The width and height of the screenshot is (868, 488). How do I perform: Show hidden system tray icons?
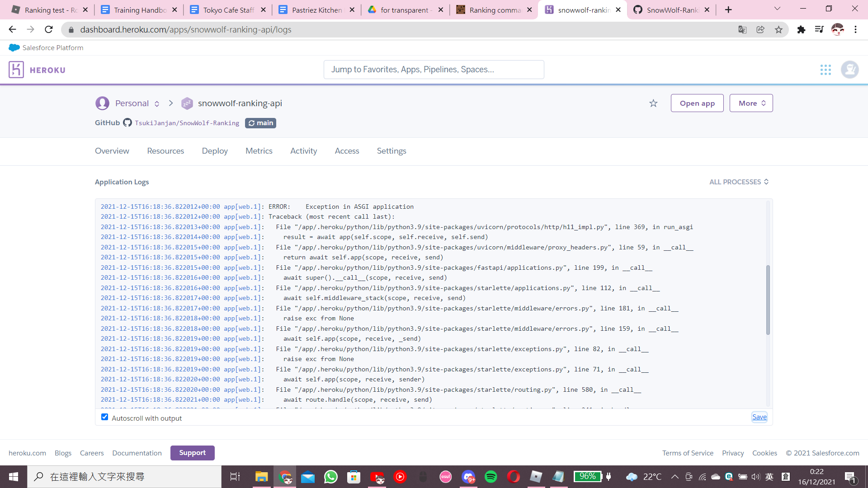pyautogui.click(x=675, y=477)
